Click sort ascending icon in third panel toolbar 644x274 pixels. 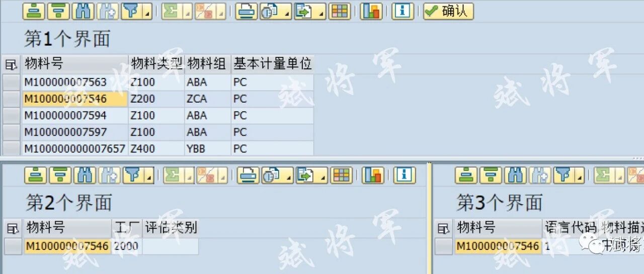pyautogui.click(x=466, y=175)
